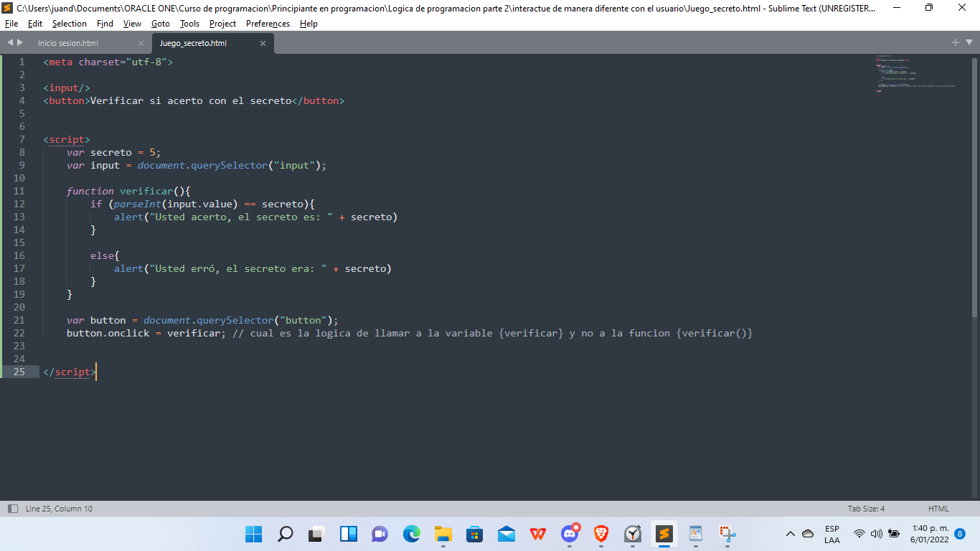Click parseInt in the if statement

[138, 204]
